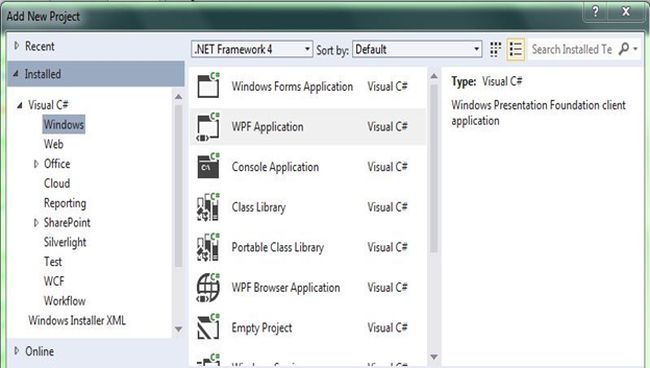Expand the Office tree node arrow
This screenshot has height=368, width=650.
coord(36,164)
